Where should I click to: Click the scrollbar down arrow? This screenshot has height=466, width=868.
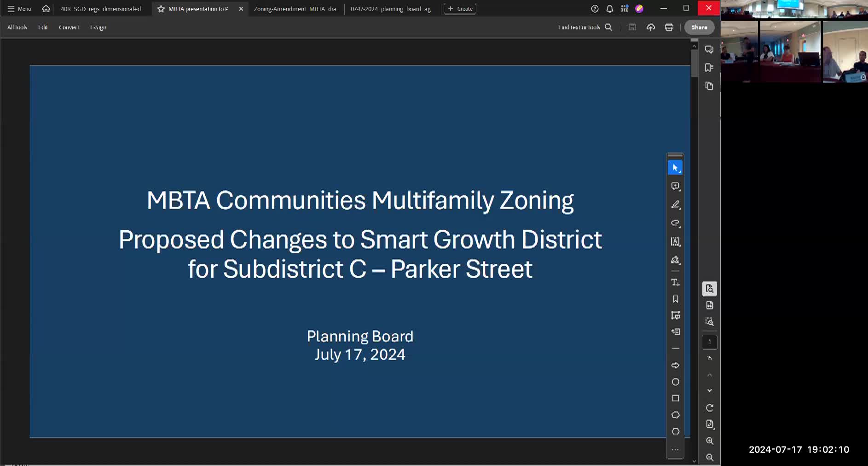(x=694, y=461)
